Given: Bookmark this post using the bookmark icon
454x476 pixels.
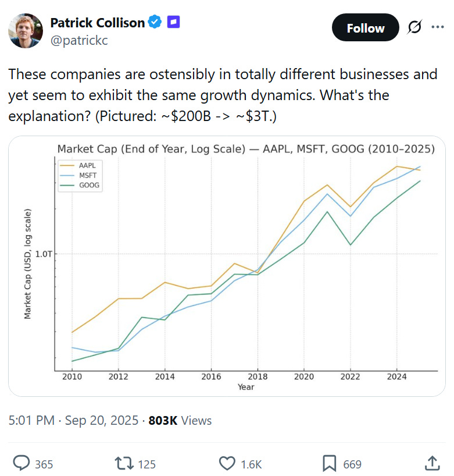Looking at the screenshot, I should point(330,463).
